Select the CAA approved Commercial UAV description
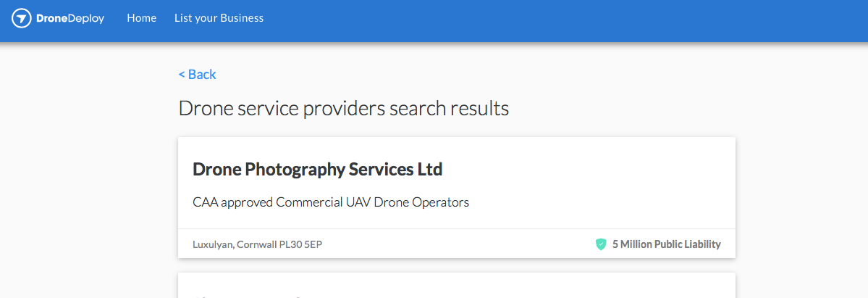Image resolution: width=868 pixels, height=298 pixels. pyautogui.click(x=331, y=202)
